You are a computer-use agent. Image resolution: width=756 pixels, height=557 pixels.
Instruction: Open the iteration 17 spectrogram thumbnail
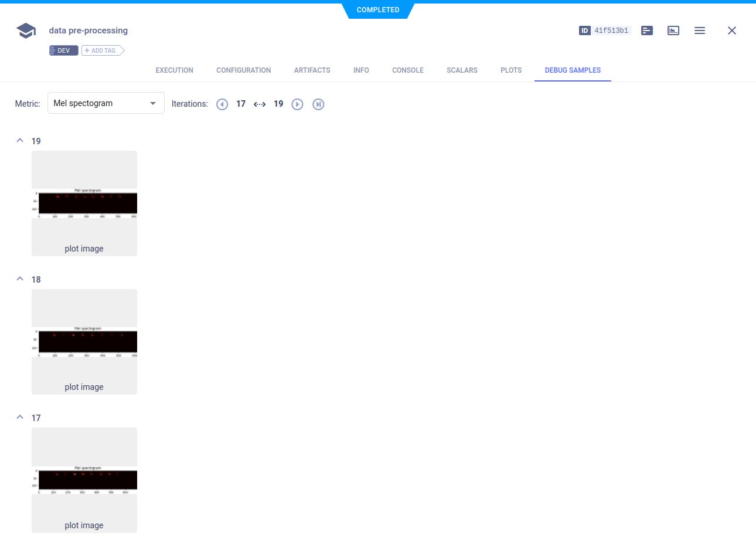(x=84, y=480)
